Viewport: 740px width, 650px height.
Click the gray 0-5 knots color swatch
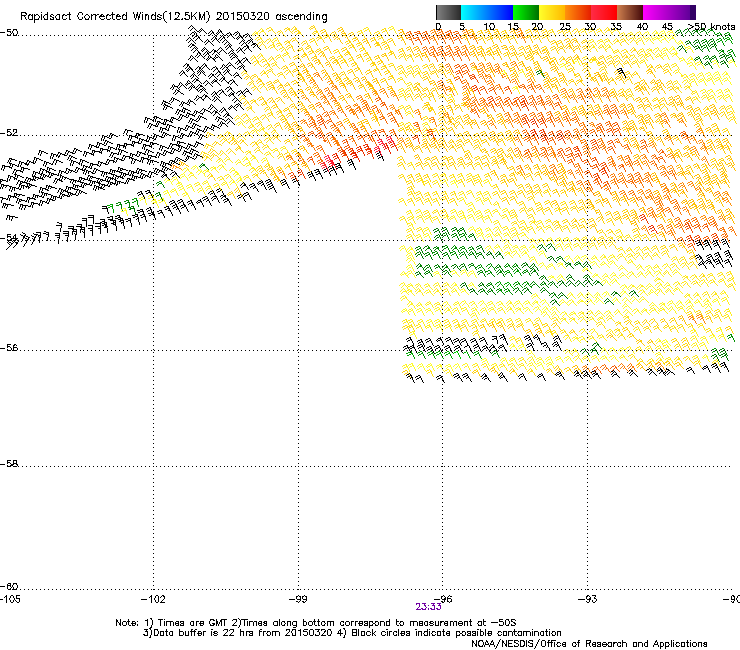coord(448,12)
